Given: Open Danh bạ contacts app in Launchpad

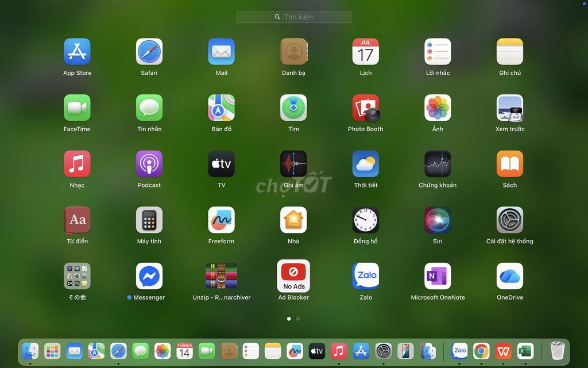Looking at the screenshot, I should [293, 52].
